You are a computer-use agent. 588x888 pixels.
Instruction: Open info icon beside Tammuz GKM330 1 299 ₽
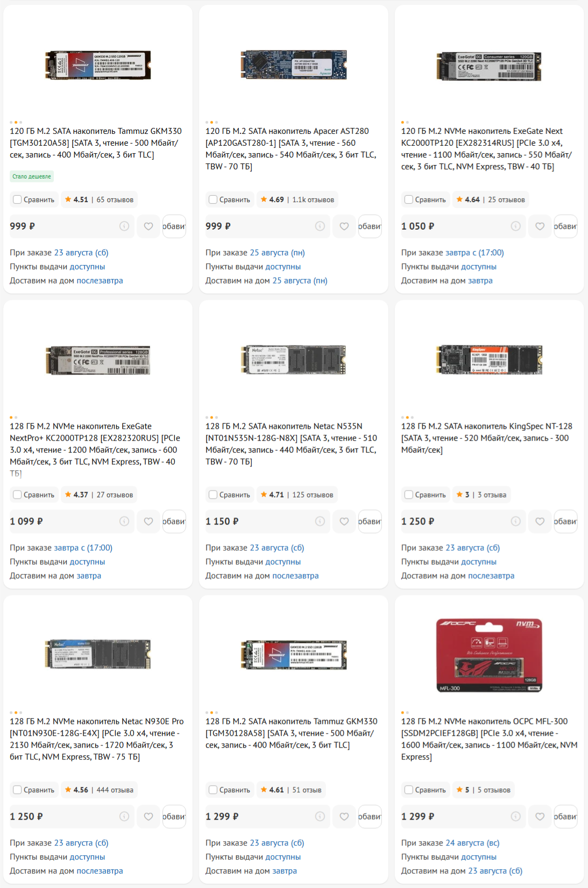click(320, 816)
